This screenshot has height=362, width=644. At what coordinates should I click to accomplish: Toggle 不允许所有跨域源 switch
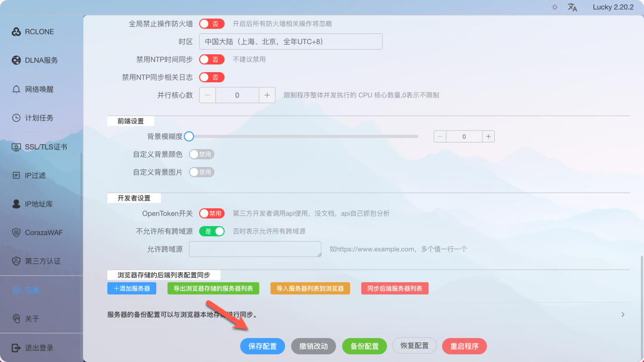[212, 231]
